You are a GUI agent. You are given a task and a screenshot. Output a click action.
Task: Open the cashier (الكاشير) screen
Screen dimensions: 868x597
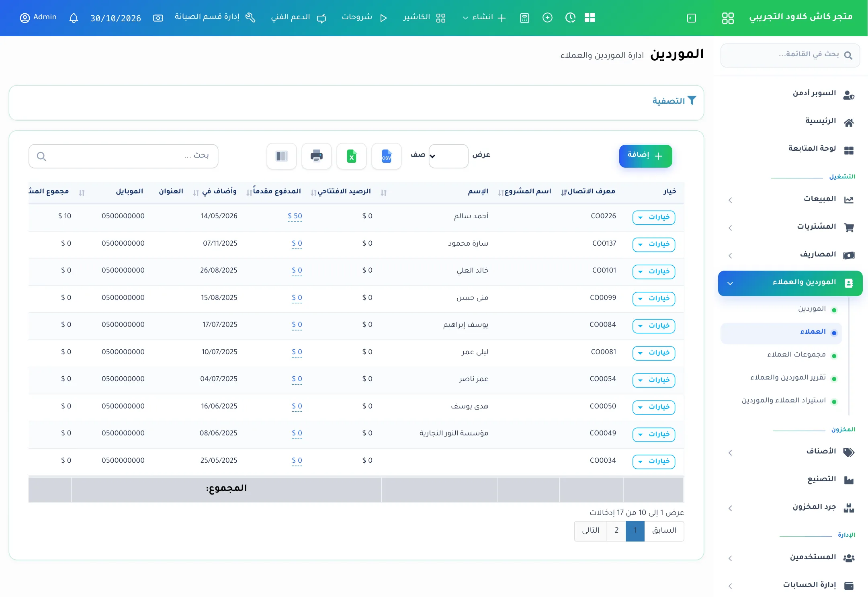(424, 18)
